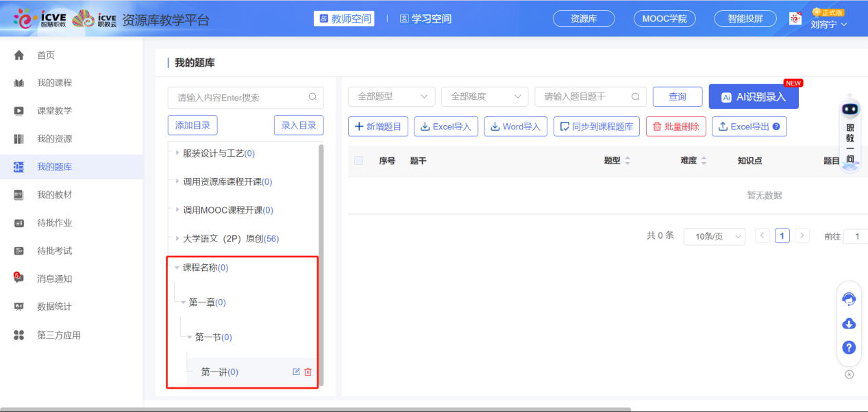Click the online customer service headset icon

coord(849,298)
